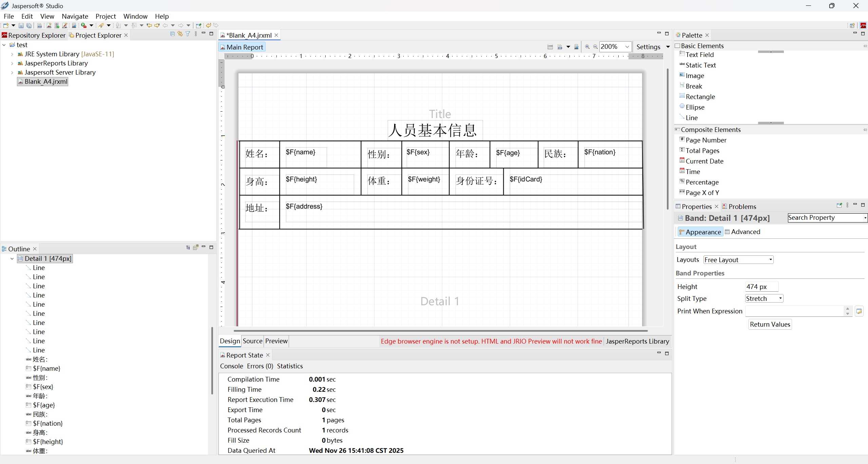
Task: Collapse the Detail 1 outline node
Action: click(x=12, y=258)
